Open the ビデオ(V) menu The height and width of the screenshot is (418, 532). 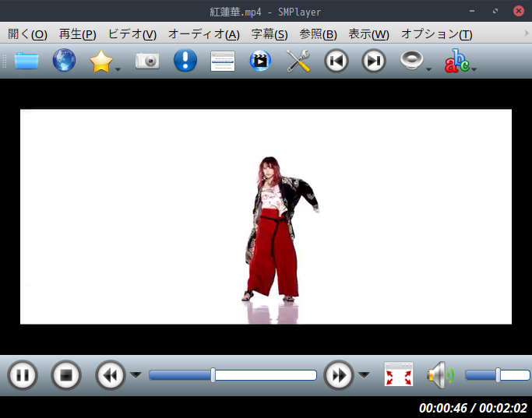click(x=132, y=34)
